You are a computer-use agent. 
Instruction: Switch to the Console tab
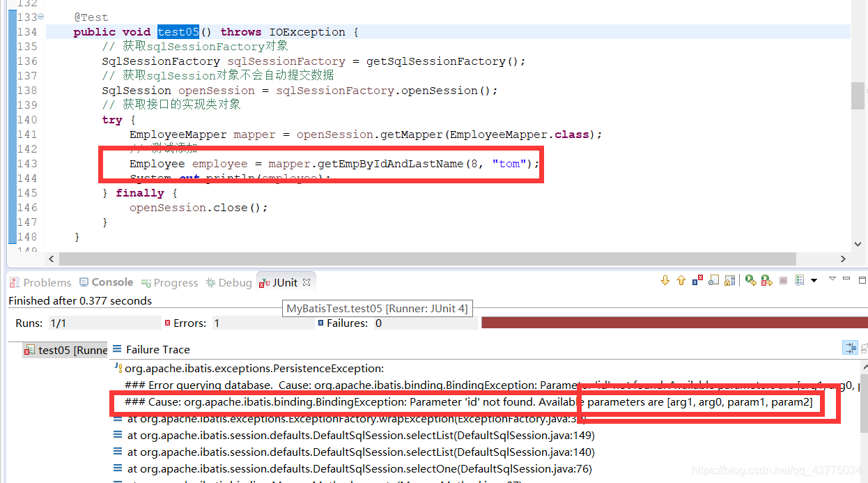(x=106, y=282)
